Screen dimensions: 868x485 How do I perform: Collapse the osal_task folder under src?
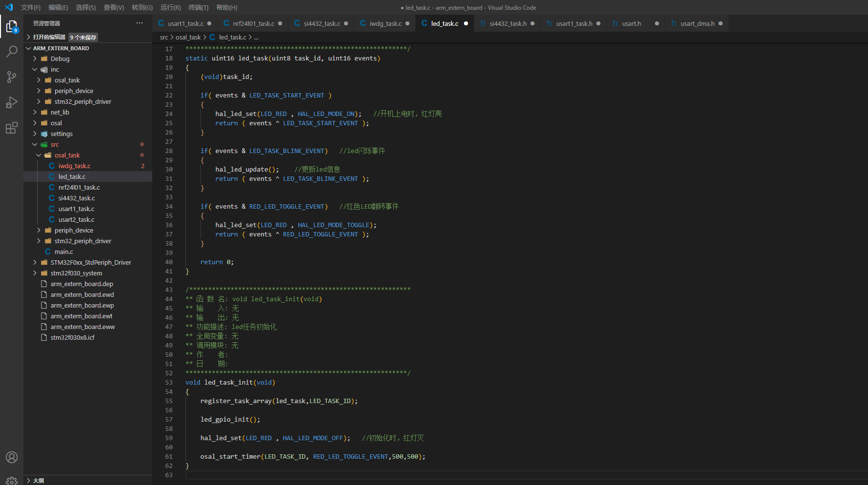coord(67,155)
